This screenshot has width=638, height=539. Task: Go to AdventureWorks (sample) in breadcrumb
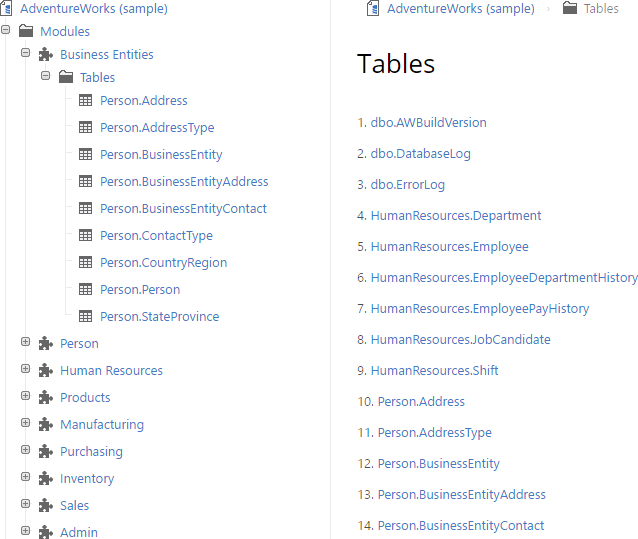(460, 8)
